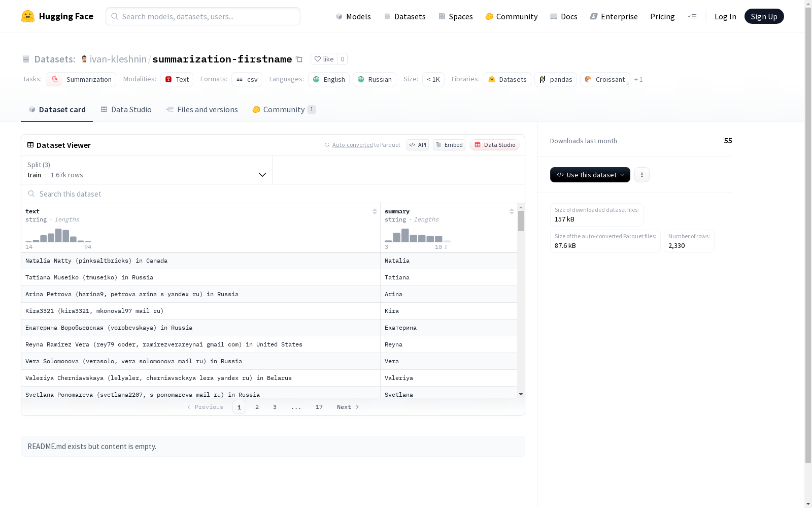Switch to the Dataset card tab

[57, 109]
